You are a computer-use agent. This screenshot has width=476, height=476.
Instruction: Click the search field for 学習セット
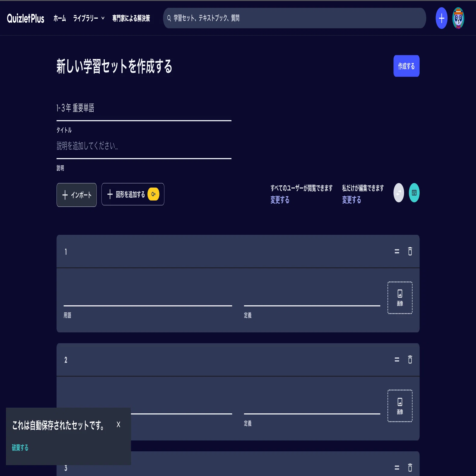point(294,18)
